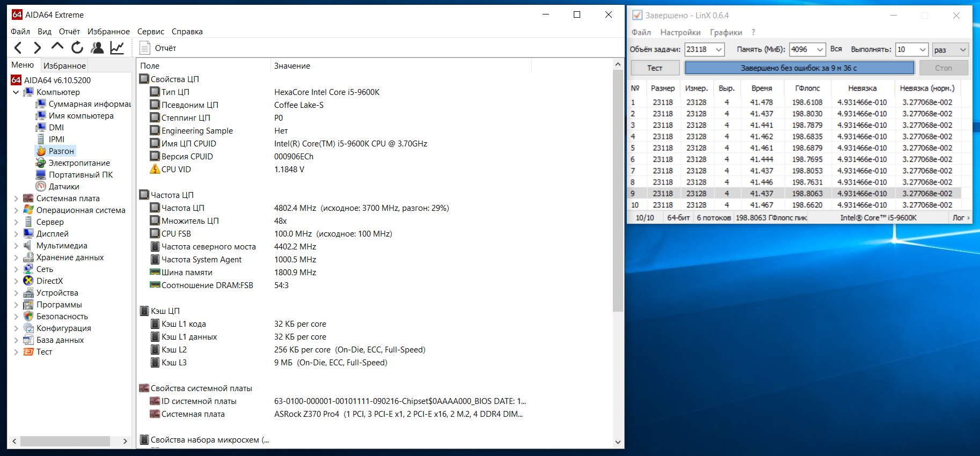The height and width of the screenshot is (456, 980).
Task: Click the Мультимедиа speaker icon
Action: tap(28, 246)
